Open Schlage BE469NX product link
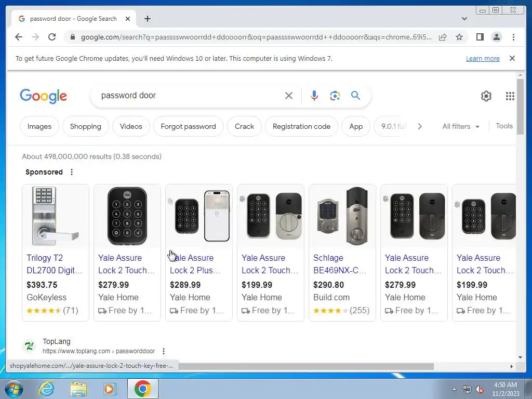This screenshot has height=399, width=532. 340,264
